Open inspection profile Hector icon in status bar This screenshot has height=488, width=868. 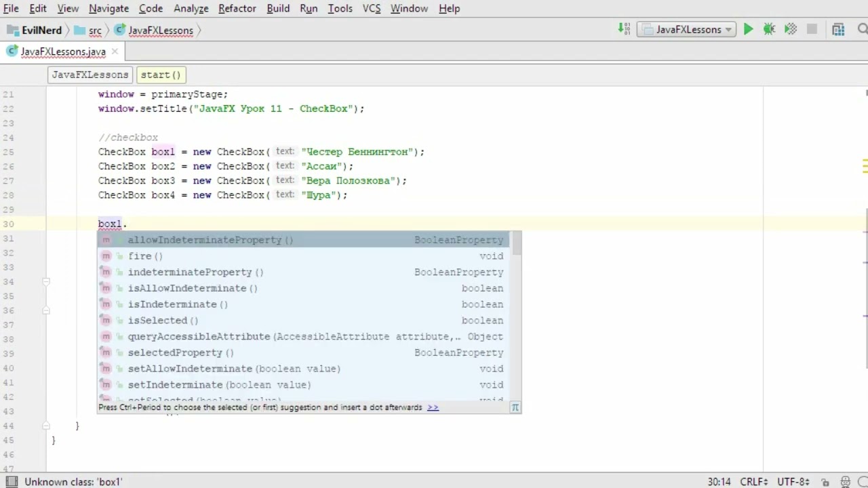coord(846,482)
